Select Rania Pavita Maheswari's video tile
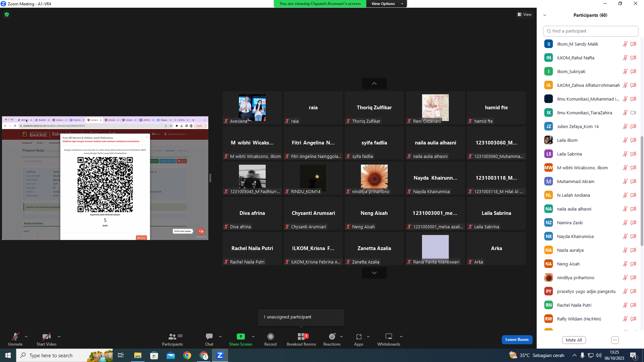This screenshot has height=362, width=644. pos(435,249)
